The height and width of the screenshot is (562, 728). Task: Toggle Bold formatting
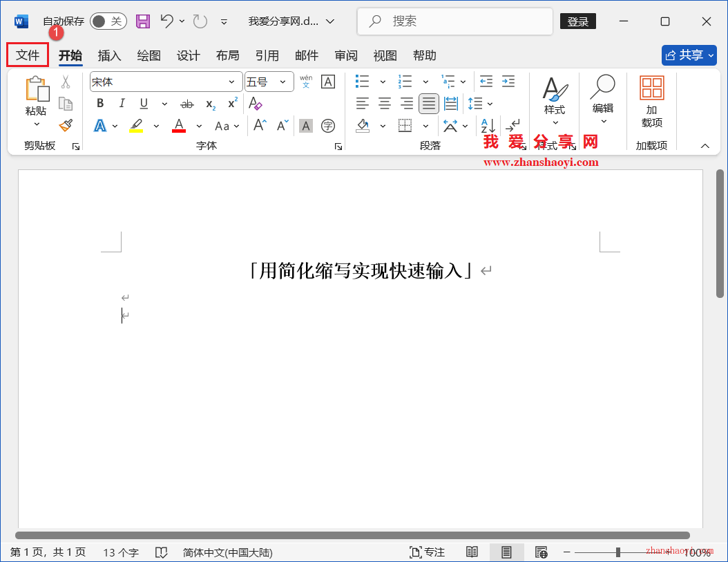[x=100, y=103]
